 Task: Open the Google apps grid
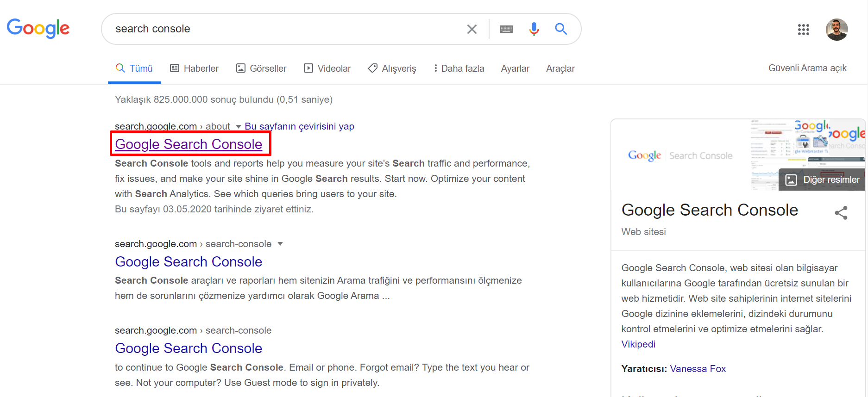click(803, 30)
